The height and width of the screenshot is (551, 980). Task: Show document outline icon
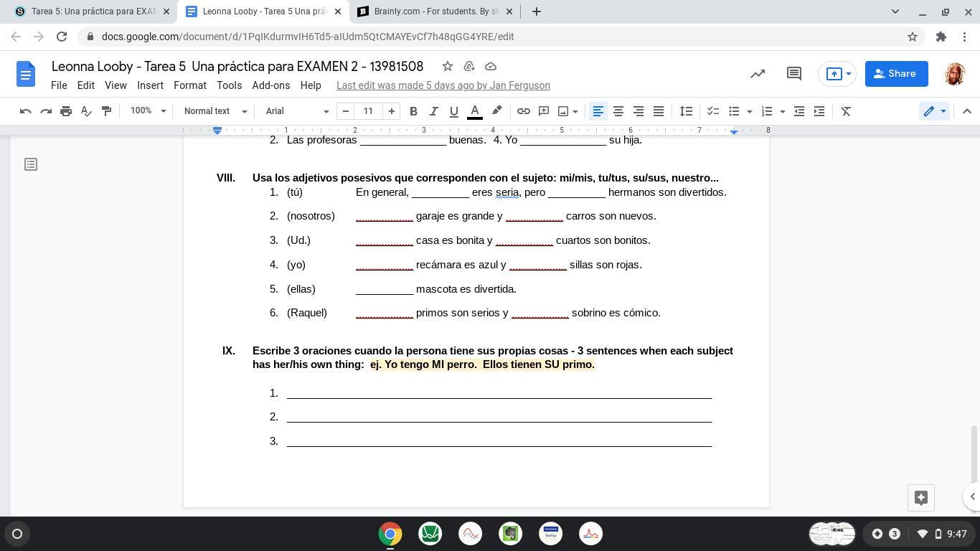pyautogui.click(x=31, y=164)
